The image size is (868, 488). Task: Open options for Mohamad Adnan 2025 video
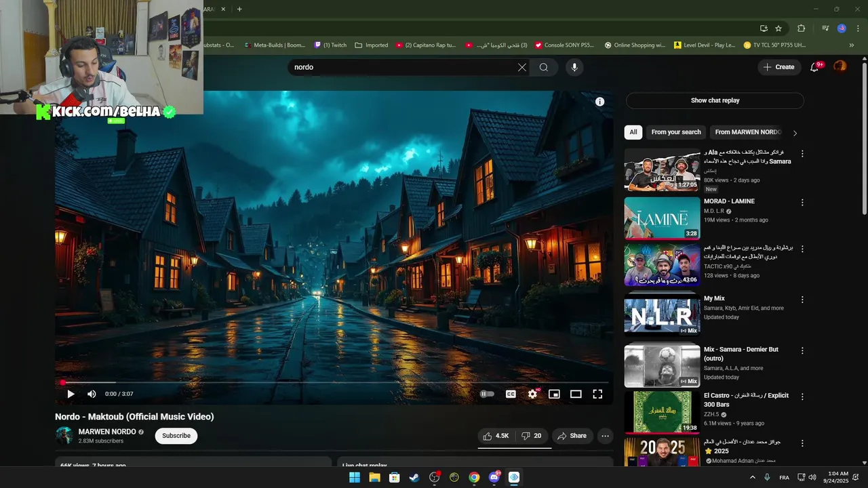point(802,443)
